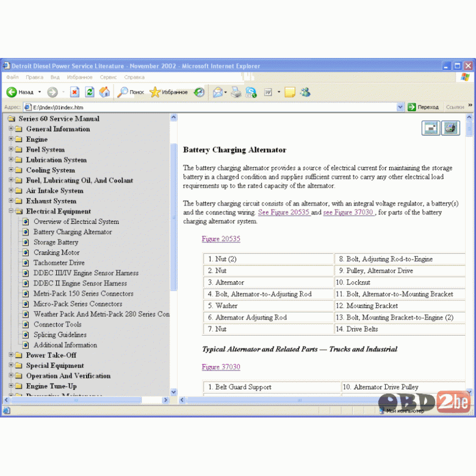Expand the Fuel System folder

(11, 150)
